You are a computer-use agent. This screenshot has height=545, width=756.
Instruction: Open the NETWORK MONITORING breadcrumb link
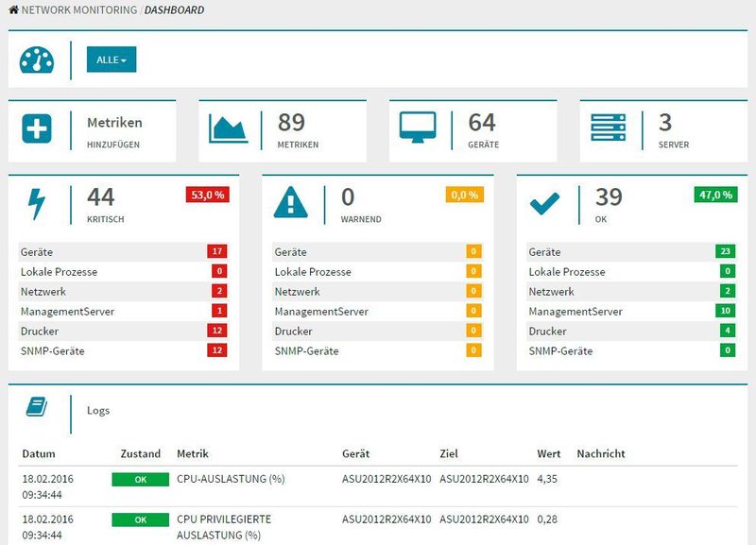[x=78, y=10]
